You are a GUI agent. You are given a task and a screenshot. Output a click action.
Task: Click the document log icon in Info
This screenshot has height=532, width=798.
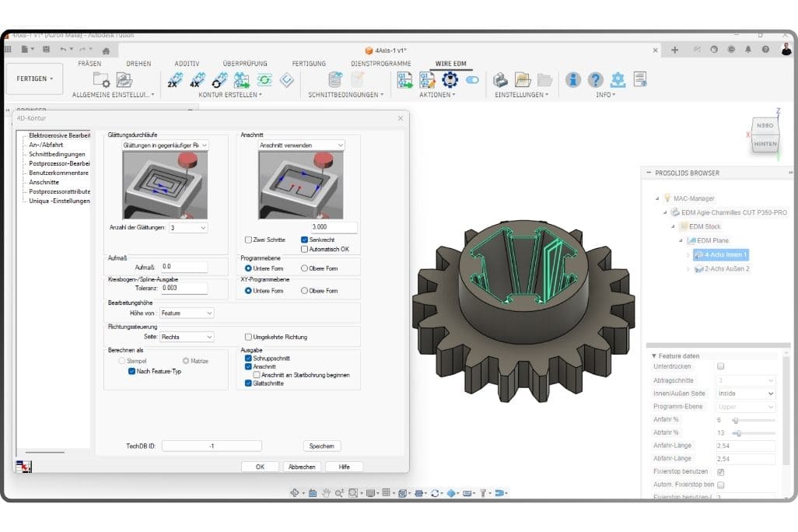pos(640,79)
